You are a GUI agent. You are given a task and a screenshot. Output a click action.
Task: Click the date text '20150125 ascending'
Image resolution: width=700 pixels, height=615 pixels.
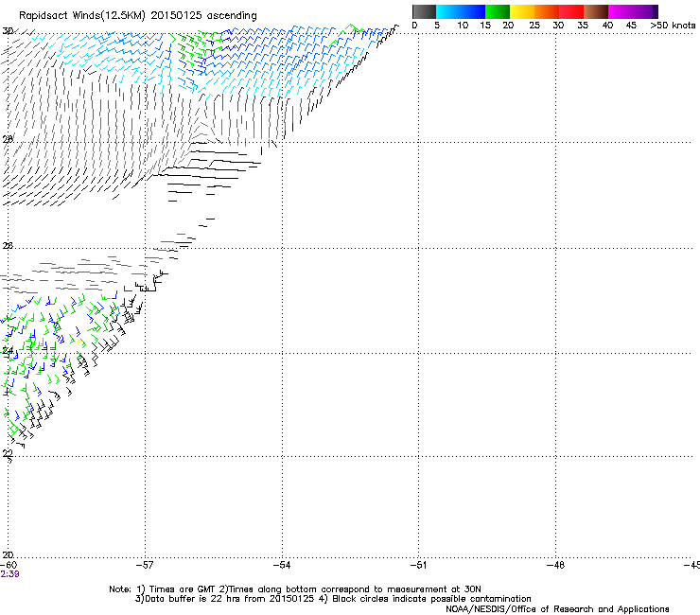(x=203, y=16)
